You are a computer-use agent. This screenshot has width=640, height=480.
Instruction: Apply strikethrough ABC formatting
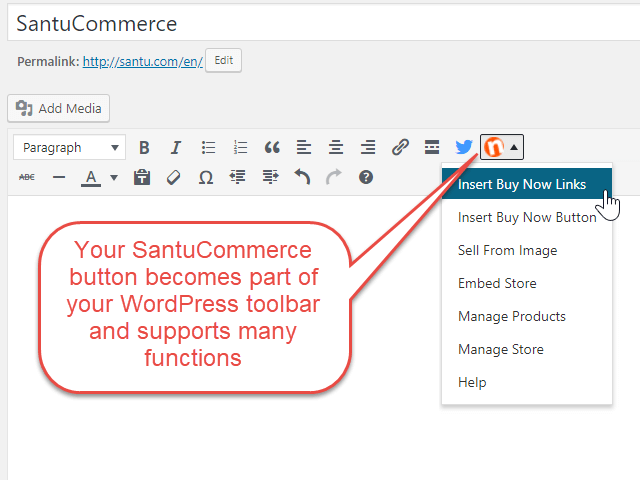[x=27, y=177]
